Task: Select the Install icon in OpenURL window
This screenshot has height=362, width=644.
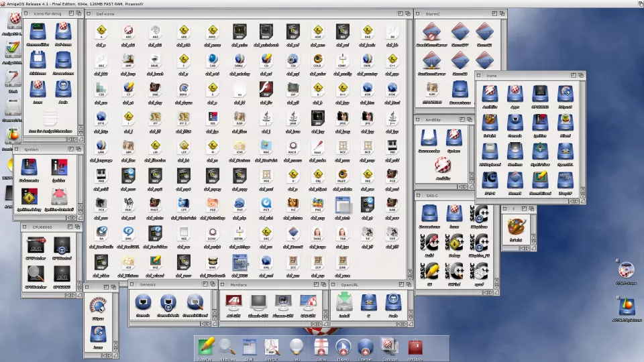Action: pos(345,304)
